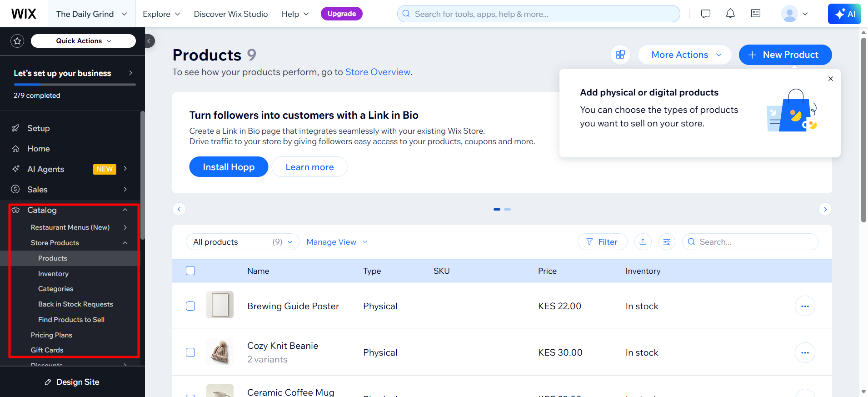
Task: Click the Sales dollar icon
Action: coord(15,189)
